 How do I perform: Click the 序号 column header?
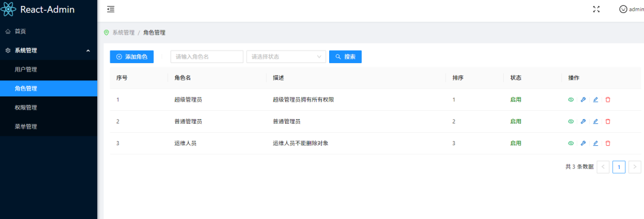point(122,78)
